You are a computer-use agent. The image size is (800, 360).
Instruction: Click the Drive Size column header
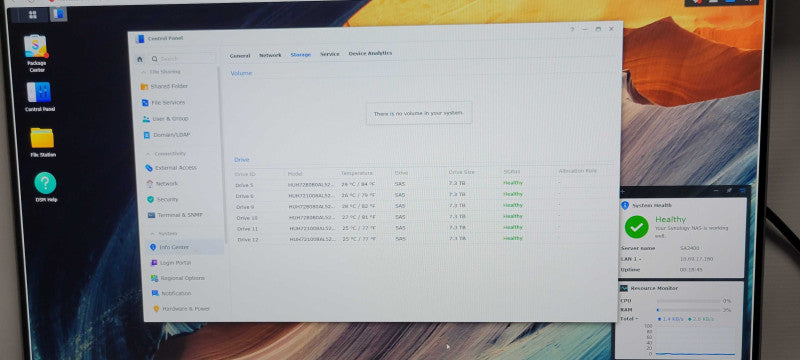click(x=462, y=172)
